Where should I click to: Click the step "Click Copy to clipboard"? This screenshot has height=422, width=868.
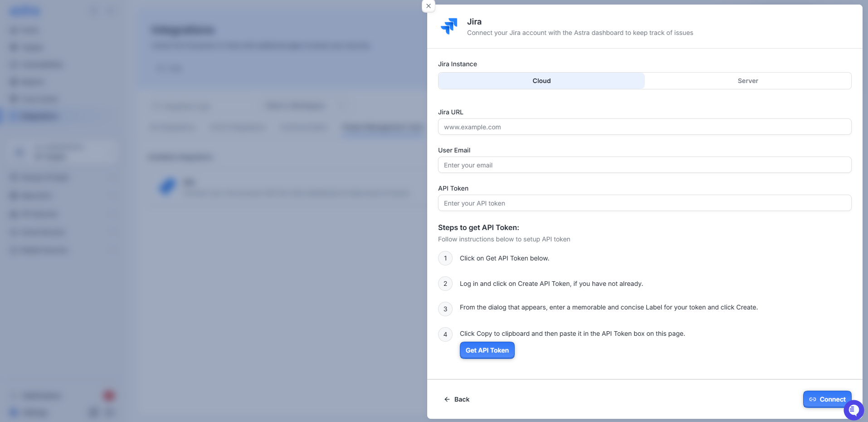click(572, 334)
